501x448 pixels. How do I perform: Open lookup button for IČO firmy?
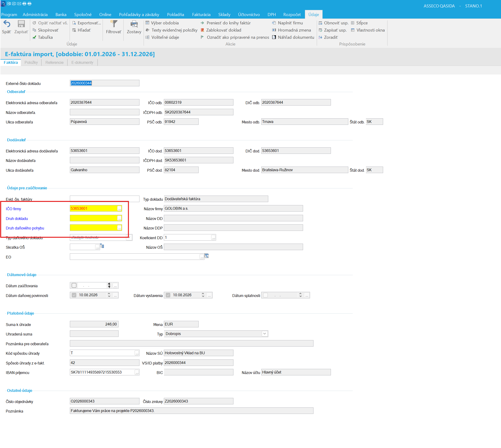point(120,209)
